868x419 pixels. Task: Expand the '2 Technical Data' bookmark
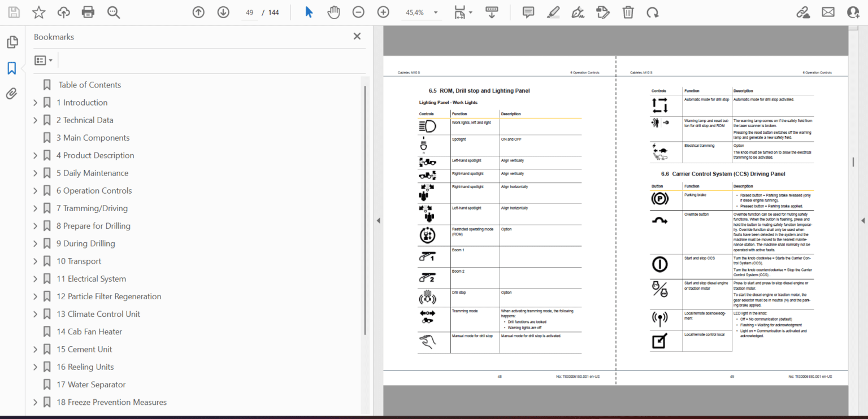click(34, 120)
